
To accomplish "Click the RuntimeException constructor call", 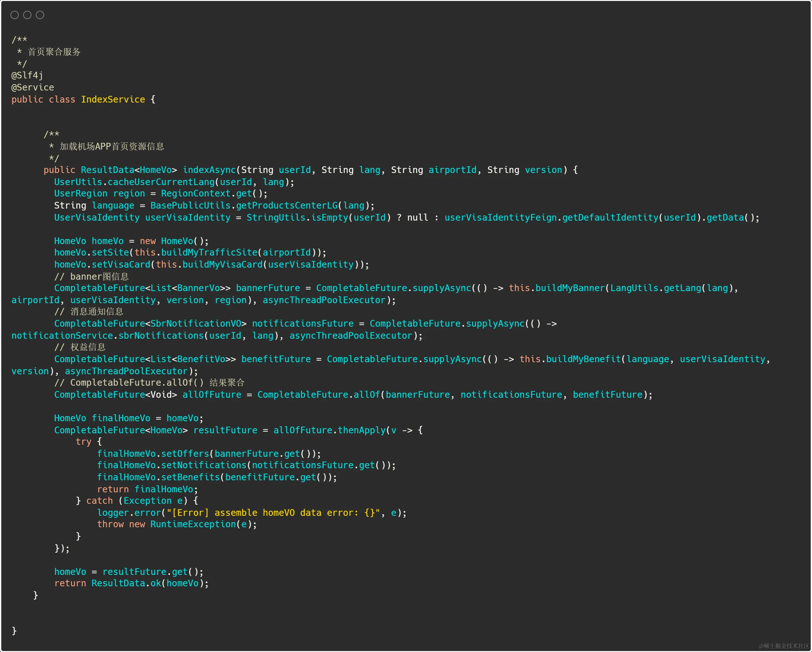I will [x=193, y=524].
